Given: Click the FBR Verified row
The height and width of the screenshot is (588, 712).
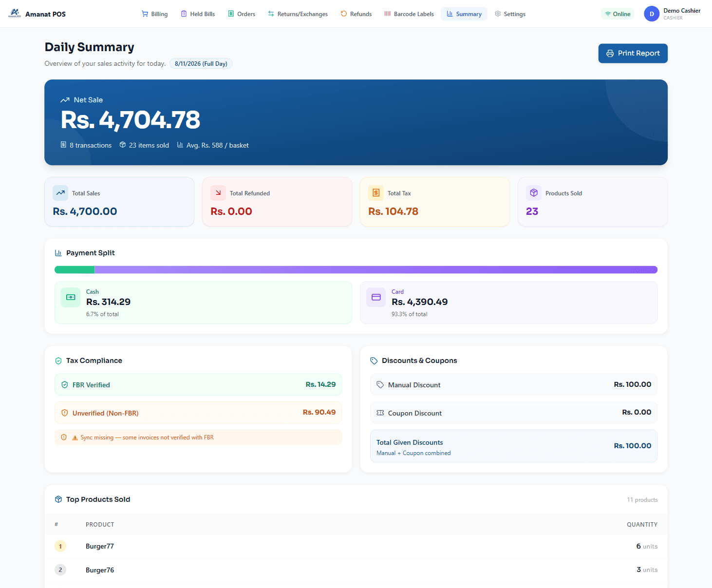Looking at the screenshot, I should tap(198, 384).
